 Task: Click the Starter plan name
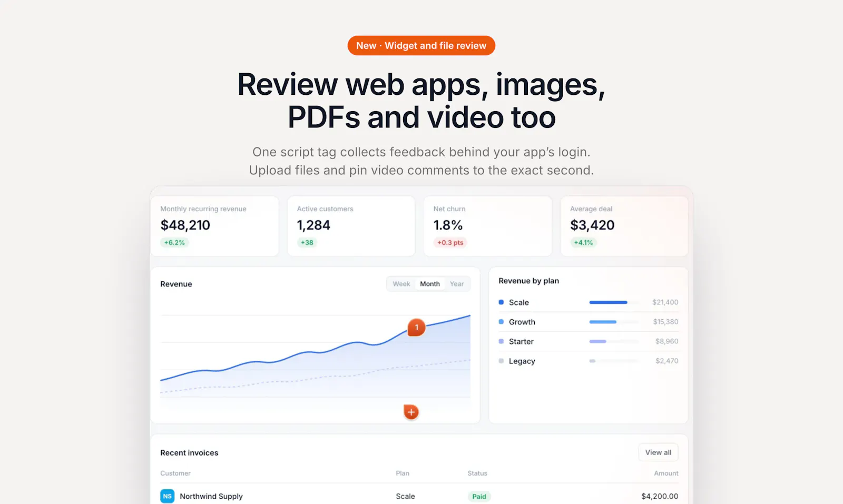(521, 341)
